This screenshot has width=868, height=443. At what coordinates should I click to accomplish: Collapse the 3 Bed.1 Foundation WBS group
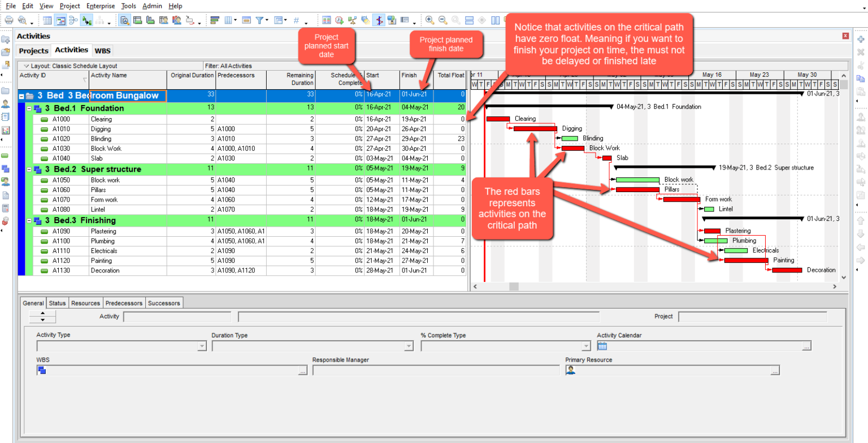29,108
